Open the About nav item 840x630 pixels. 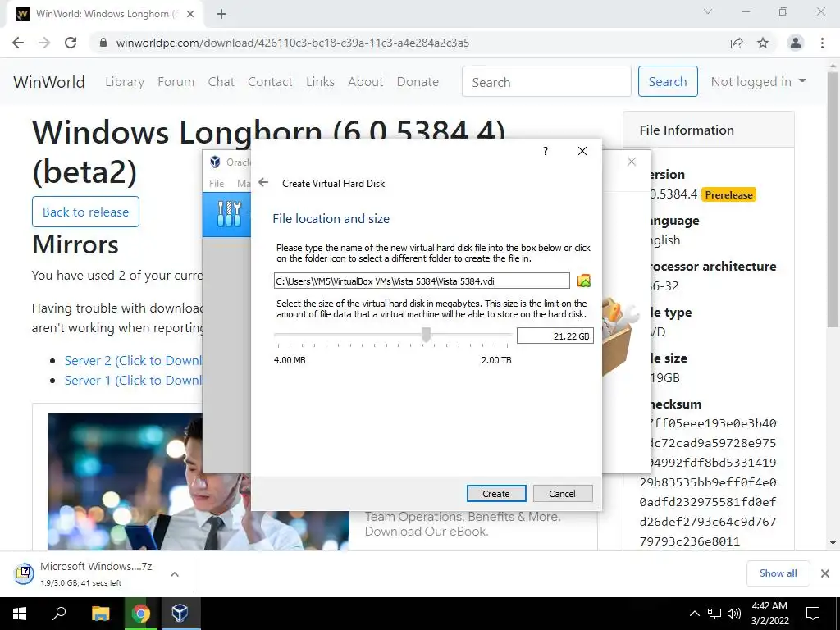tap(366, 81)
